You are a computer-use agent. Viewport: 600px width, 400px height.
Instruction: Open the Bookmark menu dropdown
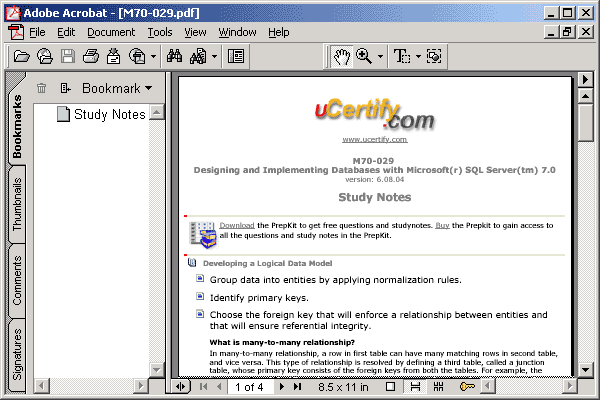tap(117, 88)
